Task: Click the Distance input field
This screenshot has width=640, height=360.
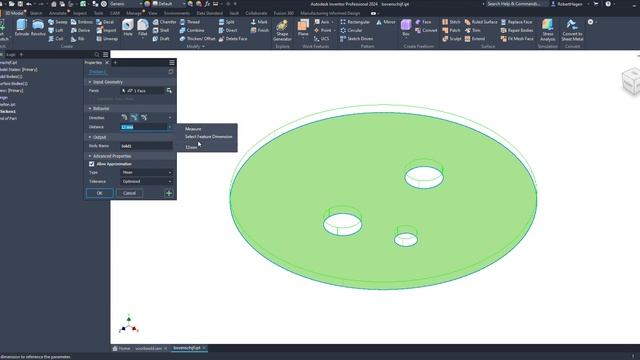Action: tap(144, 127)
